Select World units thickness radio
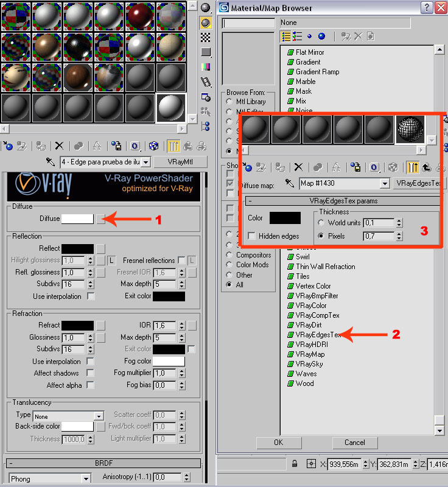The height and width of the screenshot is (487, 448). (x=321, y=222)
